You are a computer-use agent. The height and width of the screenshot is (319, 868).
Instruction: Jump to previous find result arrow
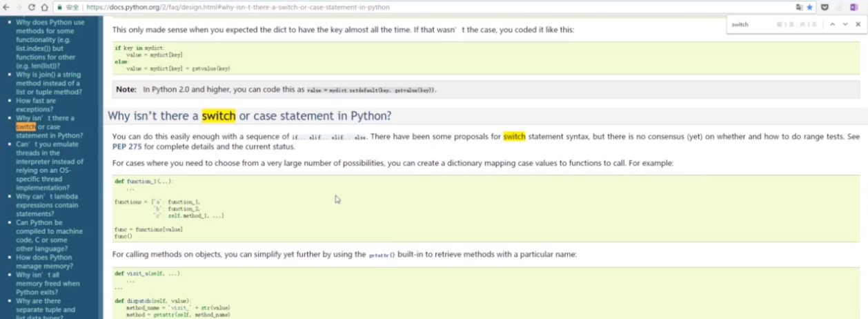pyautogui.click(x=833, y=24)
